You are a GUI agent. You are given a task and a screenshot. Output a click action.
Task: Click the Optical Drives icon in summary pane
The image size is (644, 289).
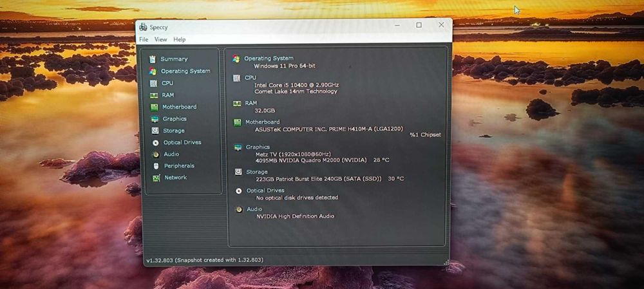239,191
